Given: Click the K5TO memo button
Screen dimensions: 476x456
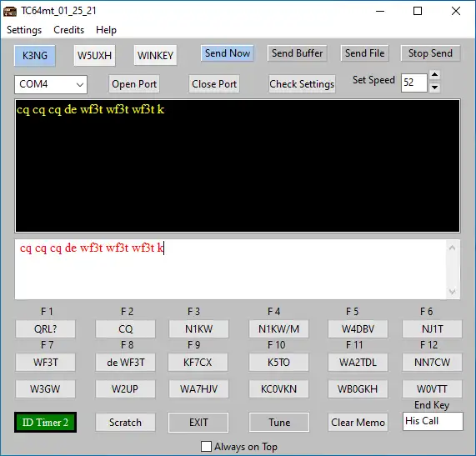Looking at the screenshot, I should tap(278, 362).
